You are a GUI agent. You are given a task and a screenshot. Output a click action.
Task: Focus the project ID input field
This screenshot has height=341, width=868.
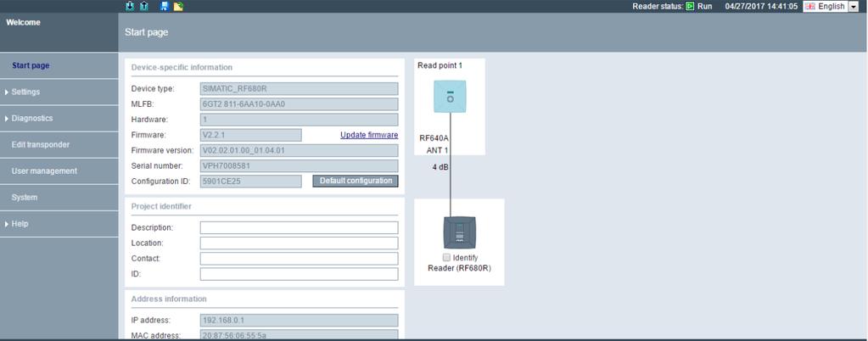299,274
